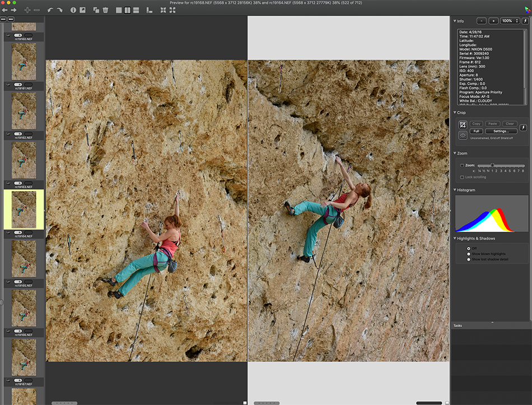Click the Clear crop button

(510, 124)
